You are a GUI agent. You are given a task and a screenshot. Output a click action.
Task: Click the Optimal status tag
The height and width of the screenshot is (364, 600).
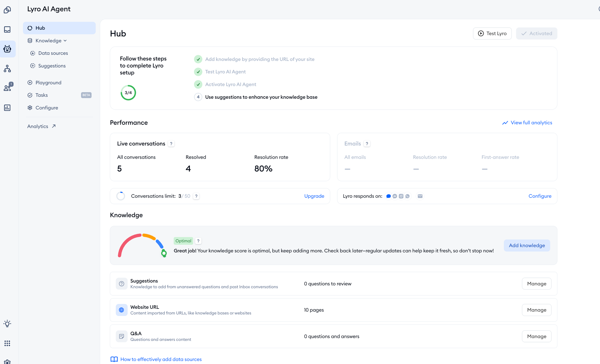183,241
